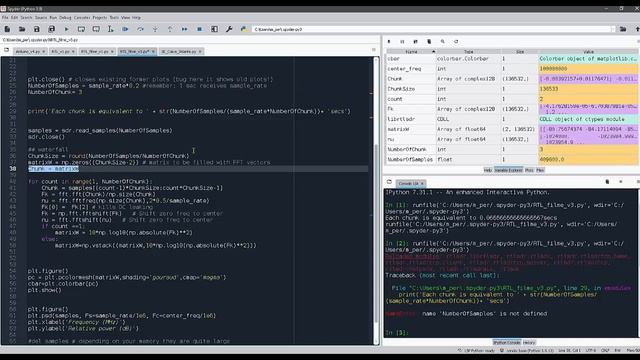Select the NumberOfSamples variable row
The height and width of the screenshot is (360, 640).
512,159
